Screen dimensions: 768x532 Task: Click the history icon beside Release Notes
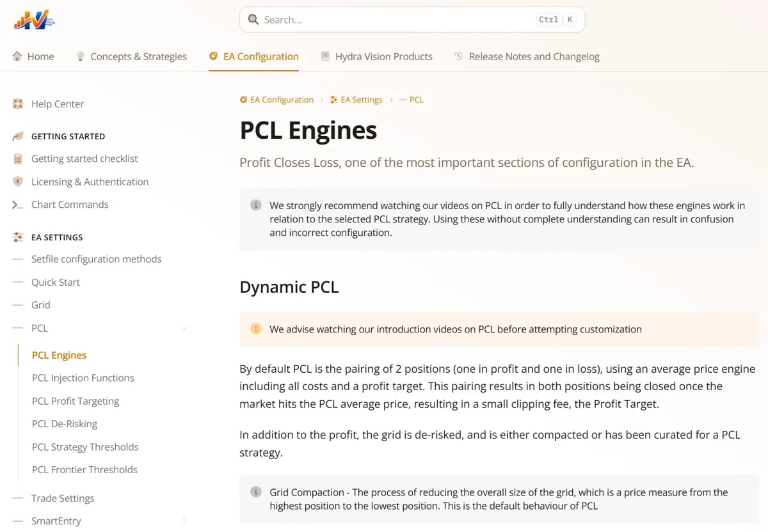click(458, 56)
